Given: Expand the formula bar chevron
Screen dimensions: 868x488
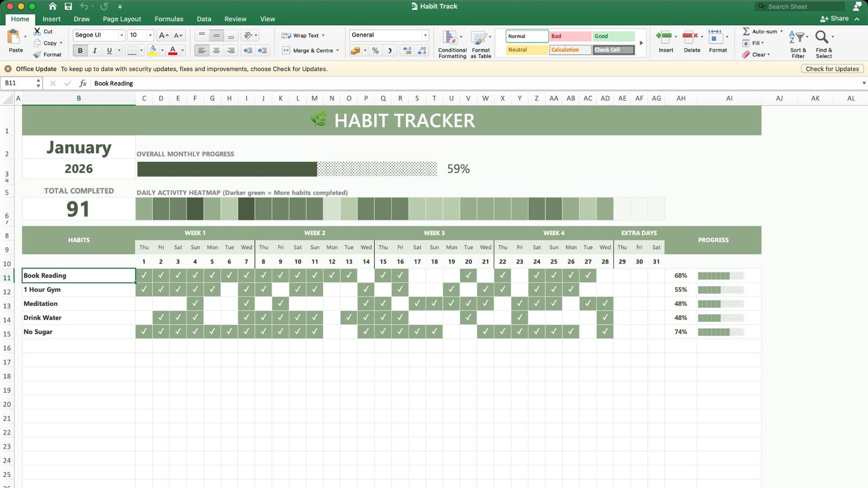Looking at the screenshot, I should pos(864,83).
